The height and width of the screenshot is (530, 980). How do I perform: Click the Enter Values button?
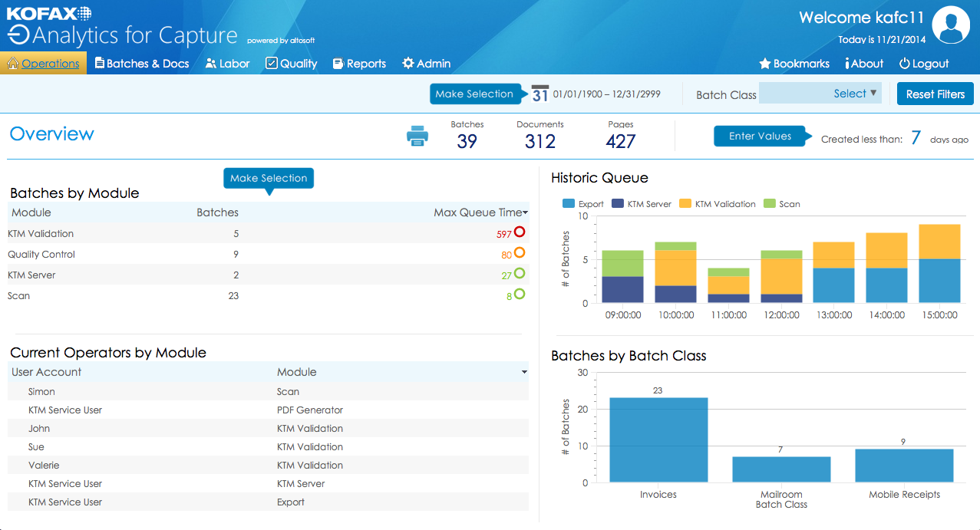(760, 137)
